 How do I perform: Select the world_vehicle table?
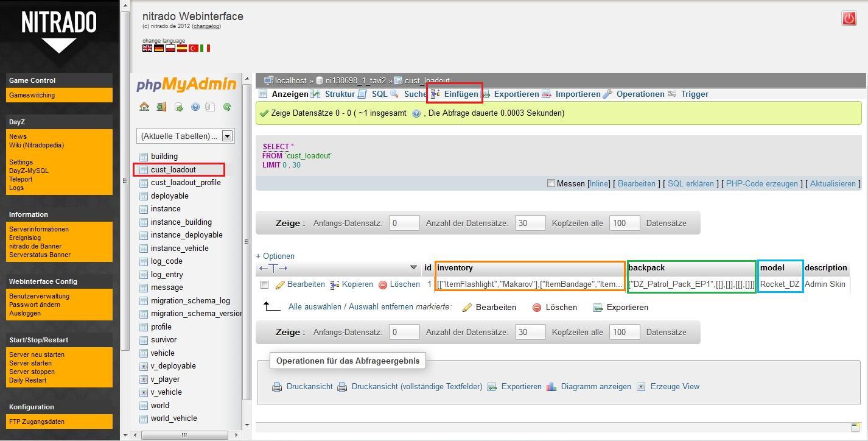173,418
